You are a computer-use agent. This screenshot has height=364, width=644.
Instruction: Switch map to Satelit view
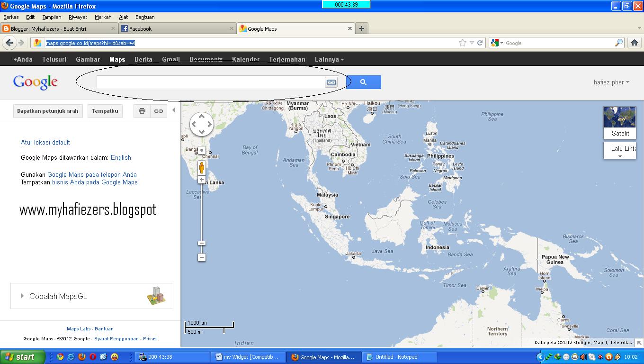coord(620,123)
